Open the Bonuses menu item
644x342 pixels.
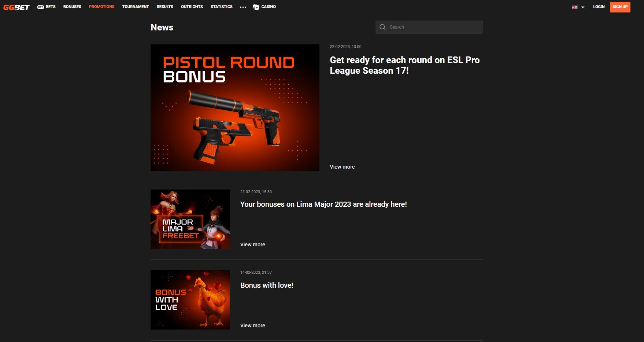72,7
